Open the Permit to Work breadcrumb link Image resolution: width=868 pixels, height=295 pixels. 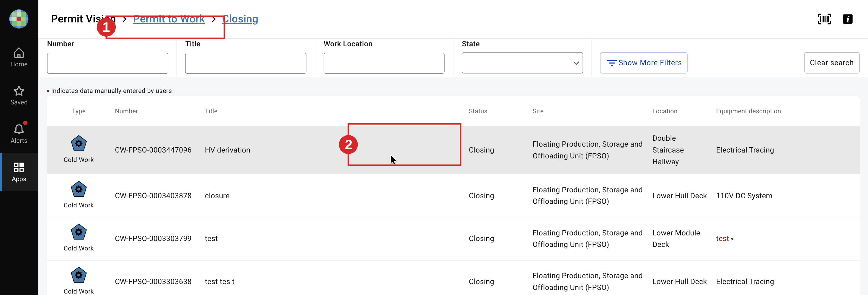169,19
